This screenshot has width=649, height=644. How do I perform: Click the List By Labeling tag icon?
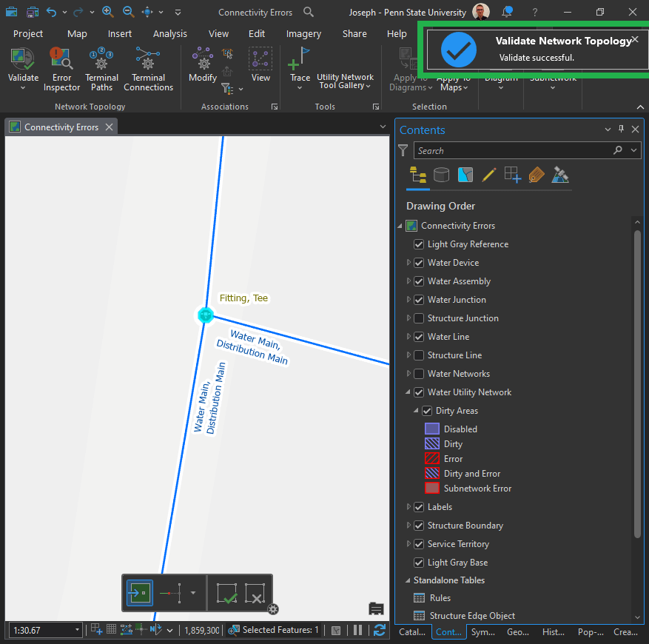click(537, 175)
